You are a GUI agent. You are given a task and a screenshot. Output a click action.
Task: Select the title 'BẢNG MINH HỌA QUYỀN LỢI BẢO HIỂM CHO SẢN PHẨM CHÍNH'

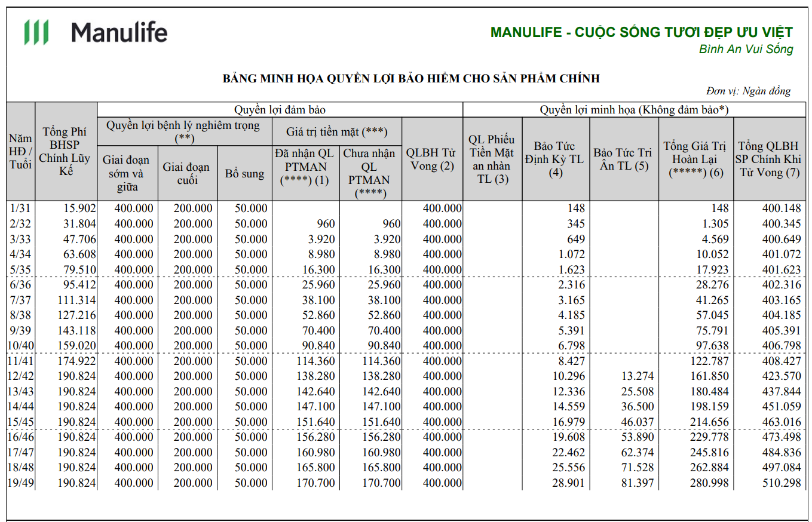pyautogui.click(x=411, y=78)
